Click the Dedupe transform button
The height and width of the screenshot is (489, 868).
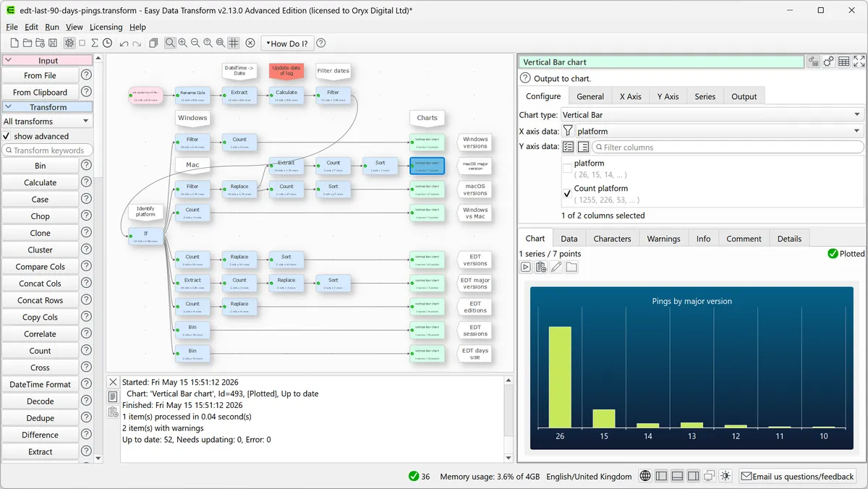click(x=40, y=417)
